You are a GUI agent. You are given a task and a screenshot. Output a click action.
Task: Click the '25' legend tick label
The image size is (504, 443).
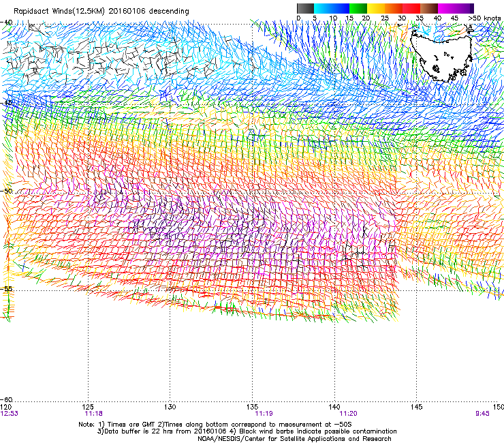(x=385, y=18)
